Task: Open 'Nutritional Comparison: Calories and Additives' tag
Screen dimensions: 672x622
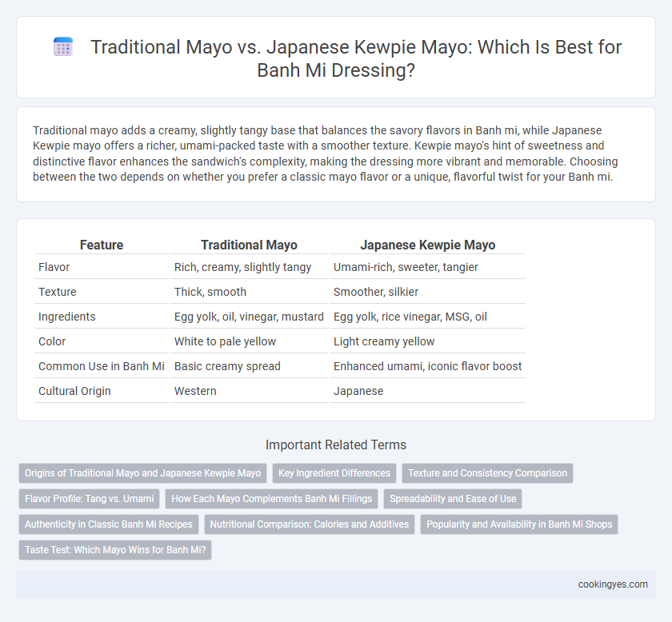Action: (x=310, y=524)
